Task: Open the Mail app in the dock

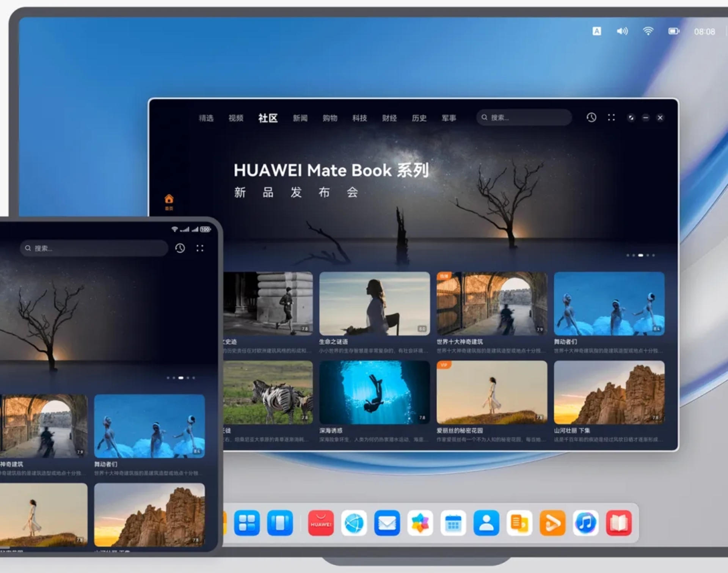Action: pos(387,523)
